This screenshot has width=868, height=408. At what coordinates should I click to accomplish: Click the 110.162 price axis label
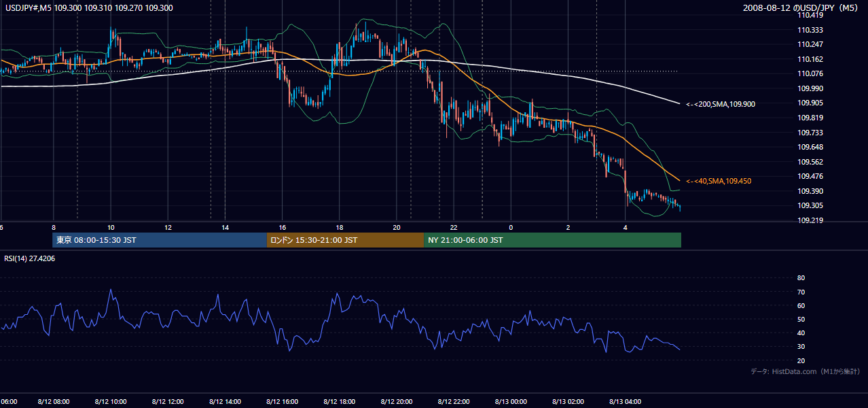click(x=811, y=59)
